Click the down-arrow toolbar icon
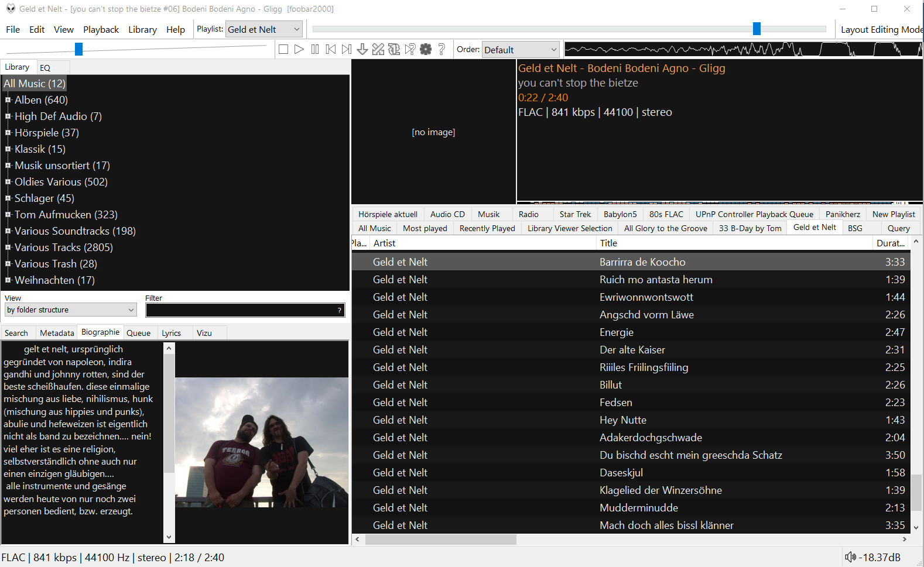The width and height of the screenshot is (924, 567). [x=362, y=49]
